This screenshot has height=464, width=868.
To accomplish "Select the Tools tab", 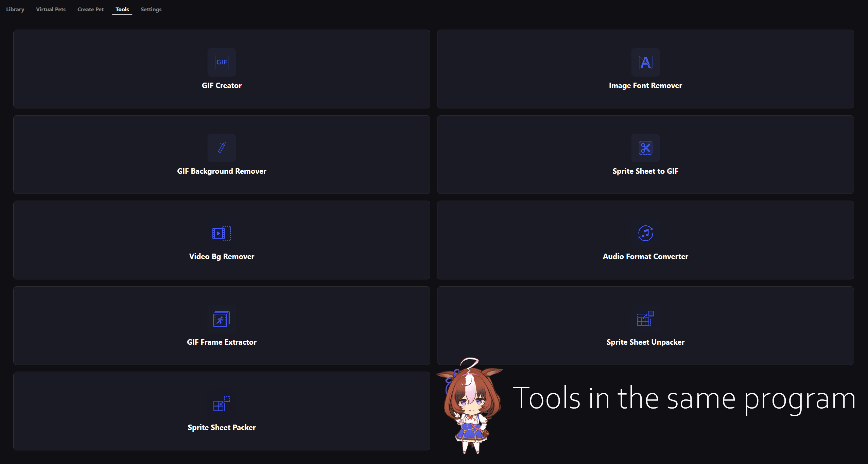I will pos(122,10).
